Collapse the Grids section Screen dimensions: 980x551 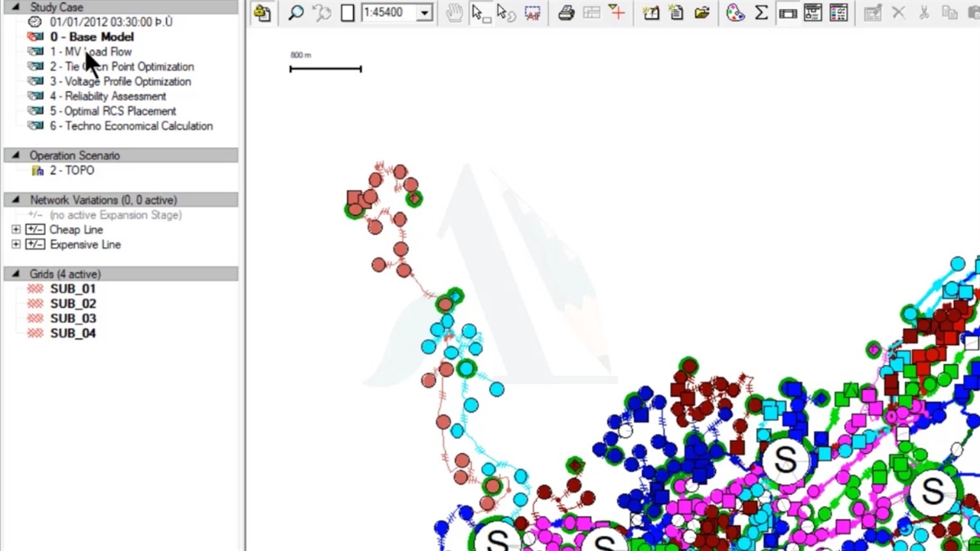pyautogui.click(x=15, y=274)
